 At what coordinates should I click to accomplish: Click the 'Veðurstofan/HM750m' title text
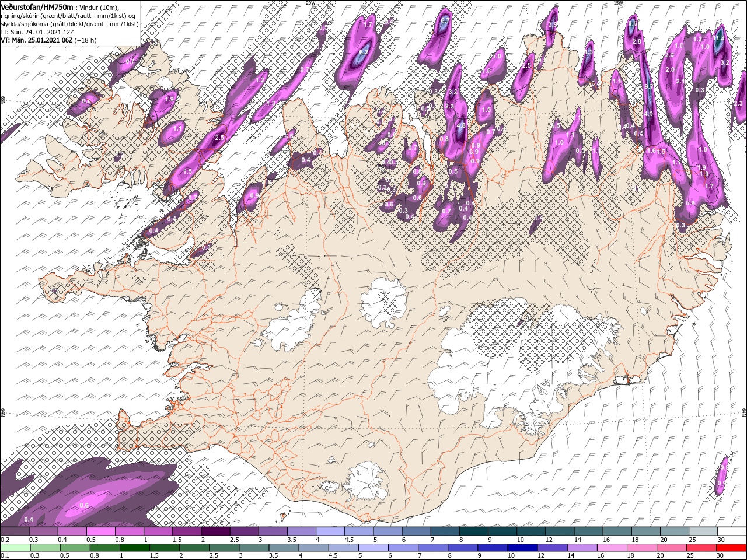pyautogui.click(x=37, y=7)
